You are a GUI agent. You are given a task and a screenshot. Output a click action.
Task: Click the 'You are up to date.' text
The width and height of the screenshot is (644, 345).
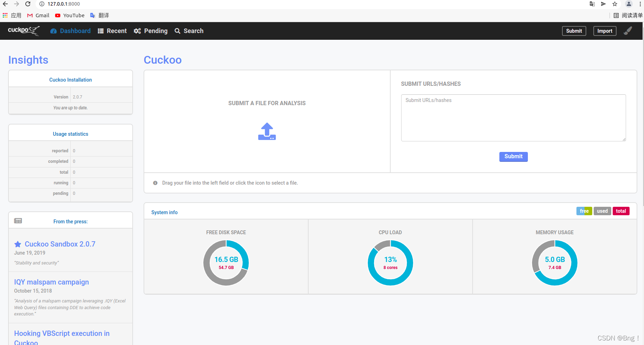[x=70, y=108]
